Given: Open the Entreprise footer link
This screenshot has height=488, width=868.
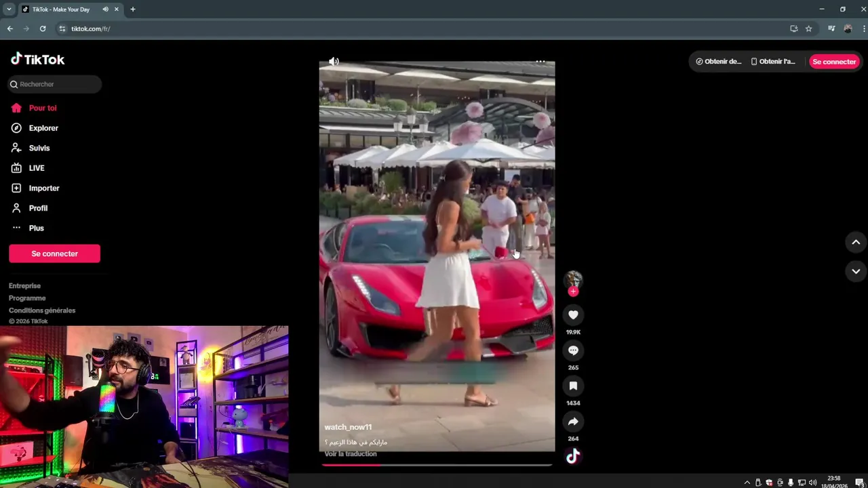Looking at the screenshot, I should pyautogui.click(x=24, y=285).
